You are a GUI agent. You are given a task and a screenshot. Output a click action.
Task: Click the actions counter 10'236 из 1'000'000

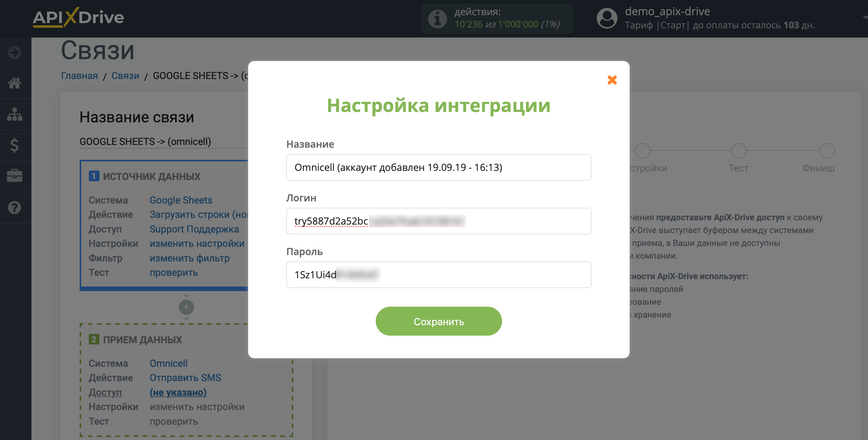pos(507,24)
